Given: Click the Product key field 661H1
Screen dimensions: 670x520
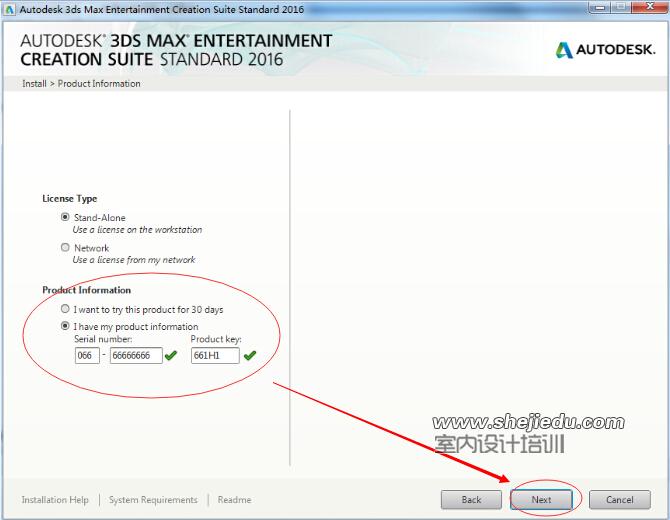Looking at the screenshot, I should 215,355.
